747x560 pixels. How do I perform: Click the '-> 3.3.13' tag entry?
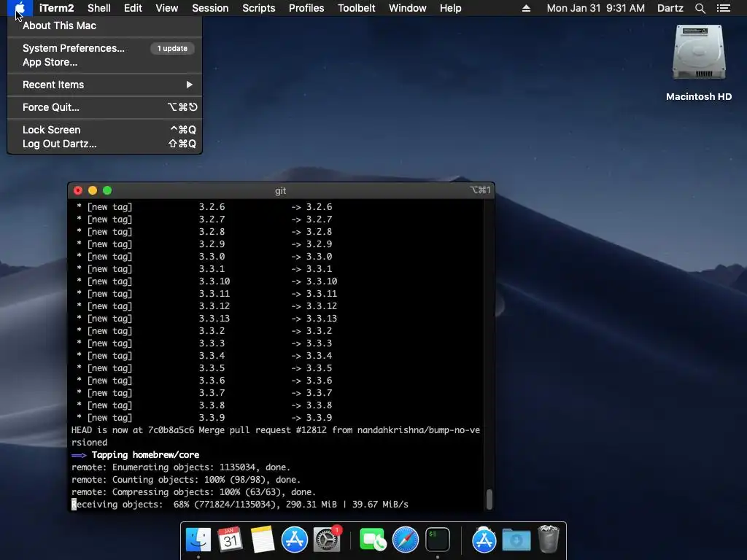pyautogui.click(x=314, y=319)
